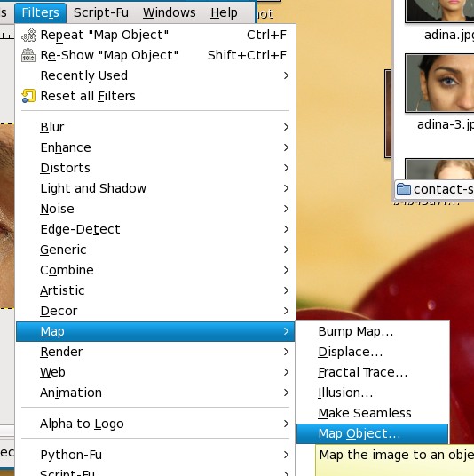Screen dimensions: 474x476
Task: Click the contact-s folder icon
Action: pos(404,189)
